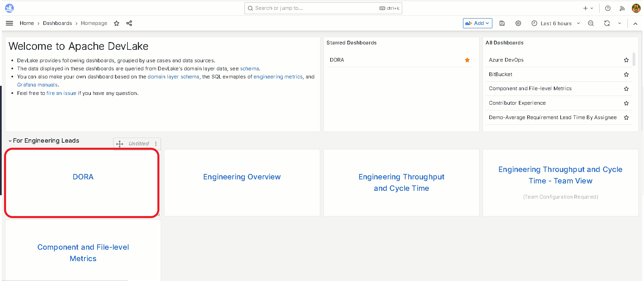Save the dashboard with disk icon

coord(502,23)
